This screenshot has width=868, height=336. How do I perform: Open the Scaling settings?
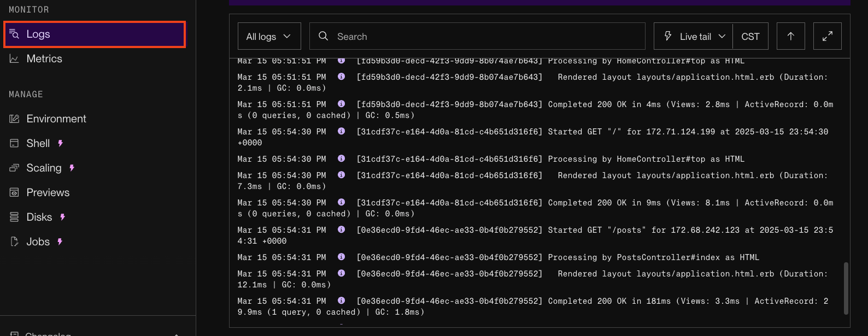click(44, 168)
